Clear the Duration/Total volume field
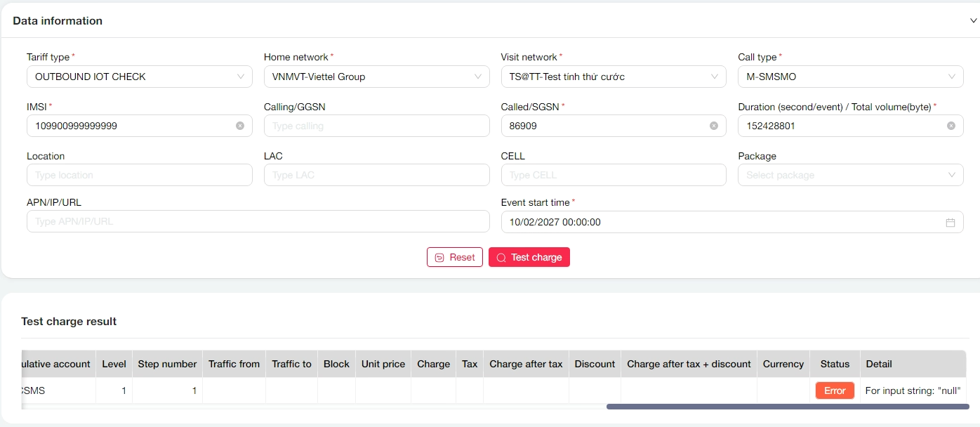The image size is (980, 427). 951,126
